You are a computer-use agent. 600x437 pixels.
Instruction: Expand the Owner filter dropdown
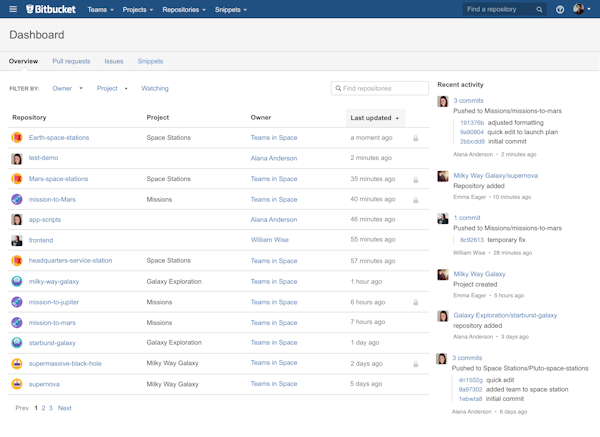pos(67,88)
